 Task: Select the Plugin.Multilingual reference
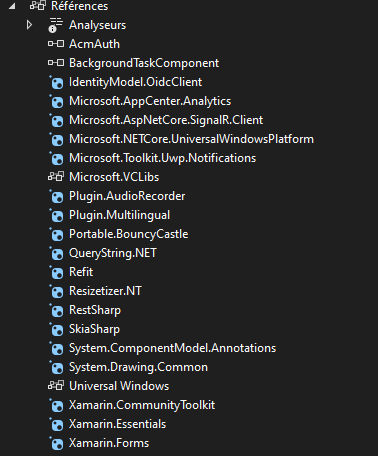119,215
